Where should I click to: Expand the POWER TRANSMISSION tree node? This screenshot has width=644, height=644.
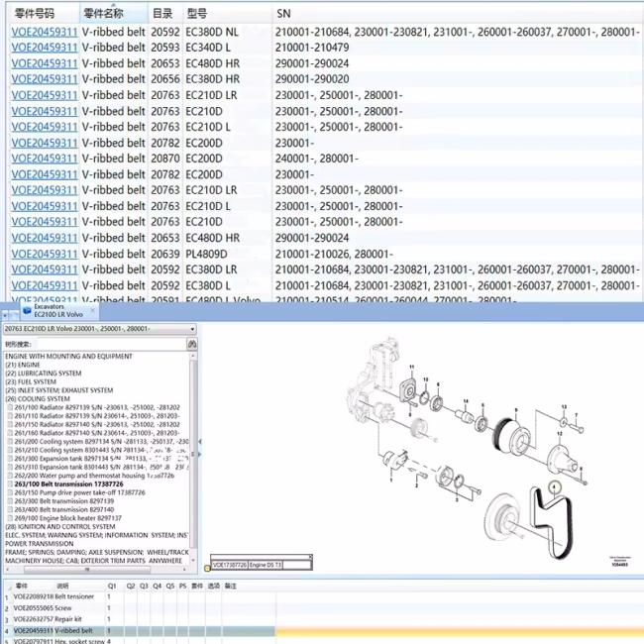tap(39, 544)
